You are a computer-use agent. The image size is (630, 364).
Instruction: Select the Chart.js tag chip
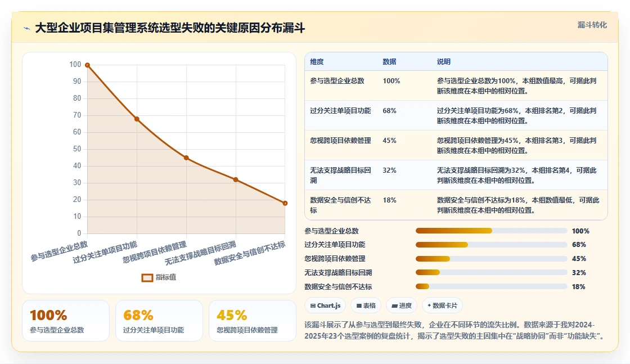pyautogui.click(x=325, y=305)
